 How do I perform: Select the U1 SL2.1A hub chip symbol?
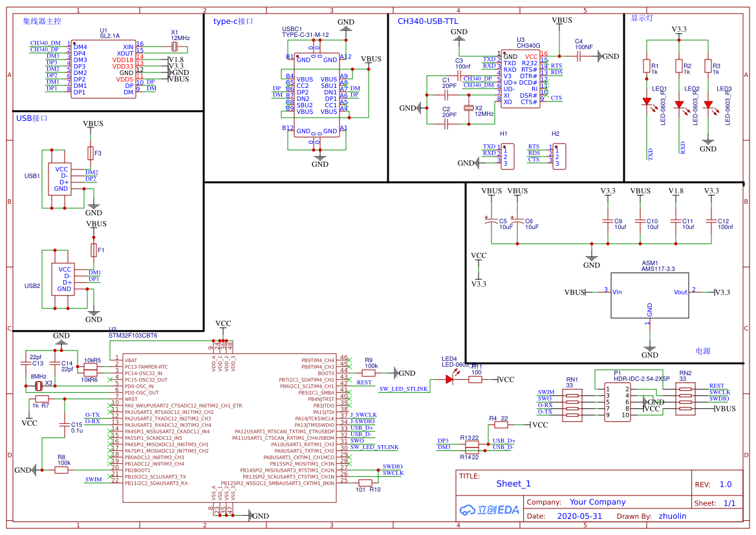103,69
